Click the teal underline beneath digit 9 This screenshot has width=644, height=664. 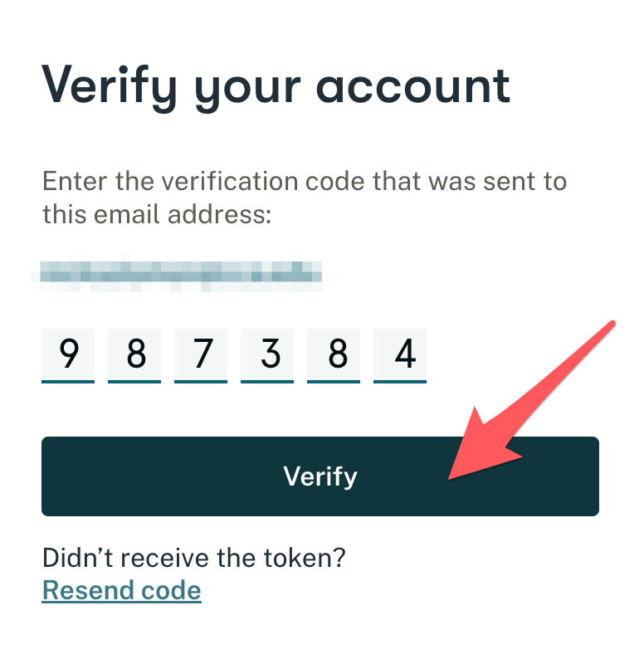[68, 382]
